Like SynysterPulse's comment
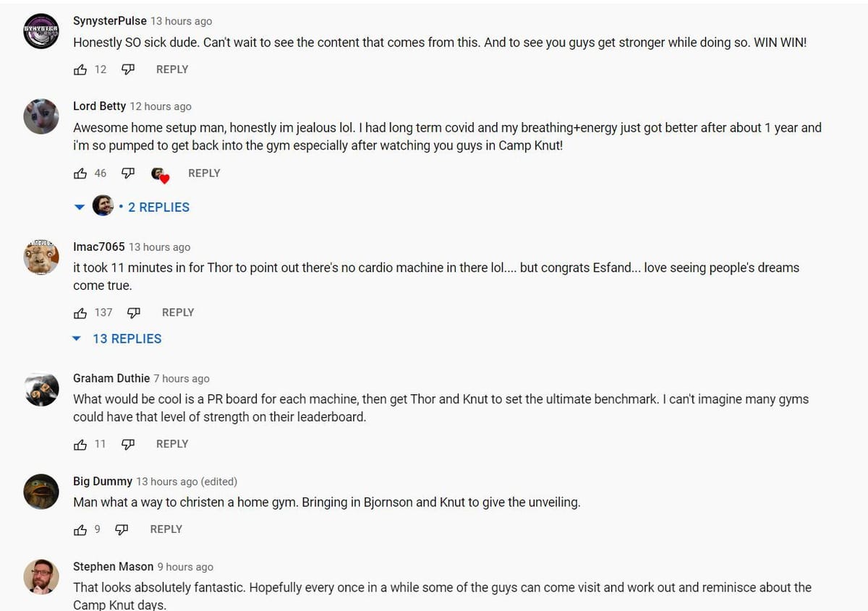Screen dimensions: 868x611 point(80,69)
